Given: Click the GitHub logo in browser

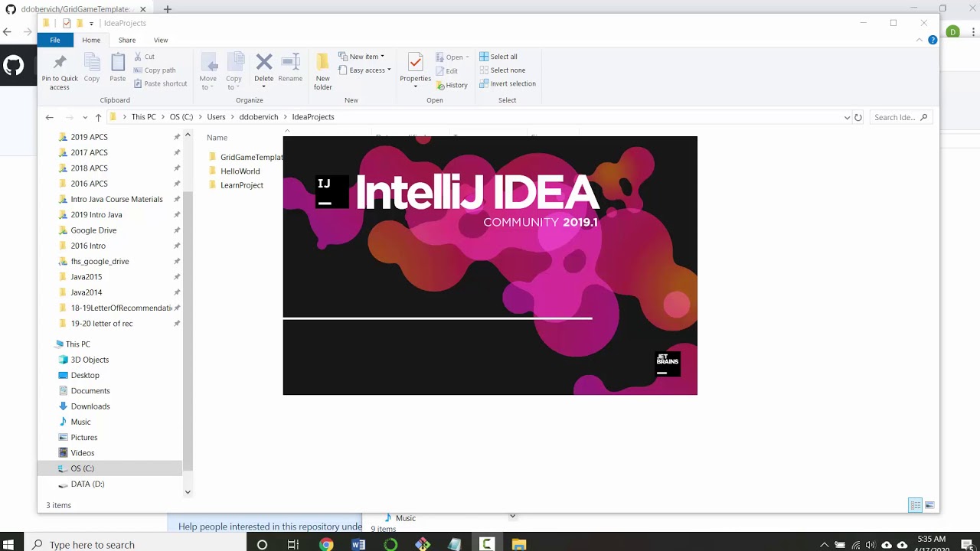Looking at the screenshot, I should click(x=14, y=66).
